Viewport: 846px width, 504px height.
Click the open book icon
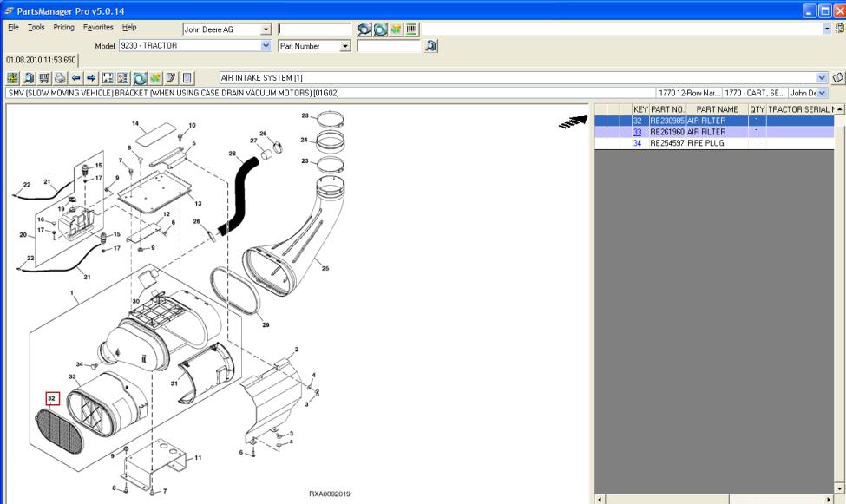[x=837, y=78]
